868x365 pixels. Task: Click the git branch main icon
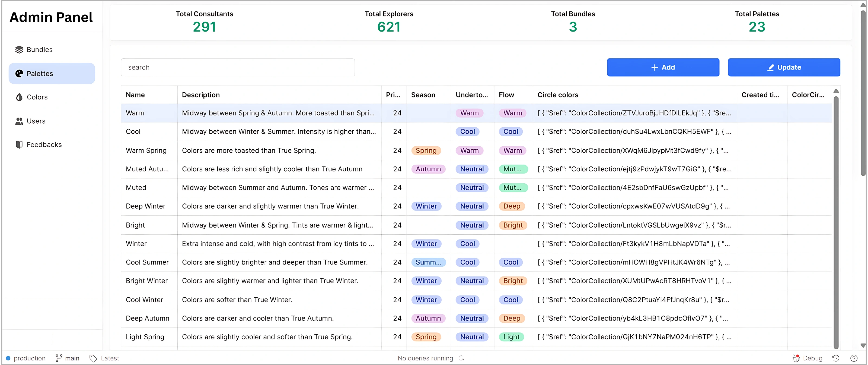click(59, 358)
